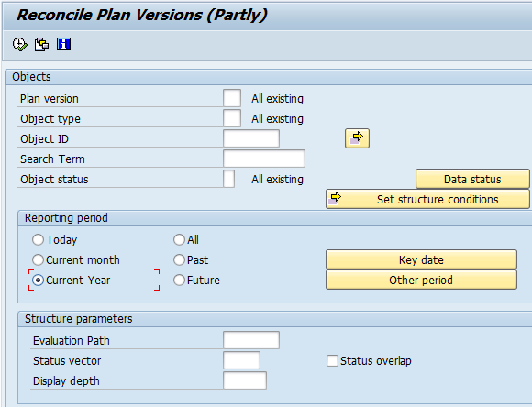The image size is (532, 407).
Task: Choose the Future reporting period
Action: click(179, 280)
